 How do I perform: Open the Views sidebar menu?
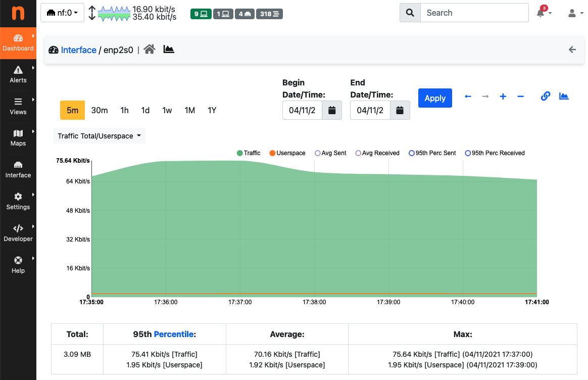[x=18, y=107]
